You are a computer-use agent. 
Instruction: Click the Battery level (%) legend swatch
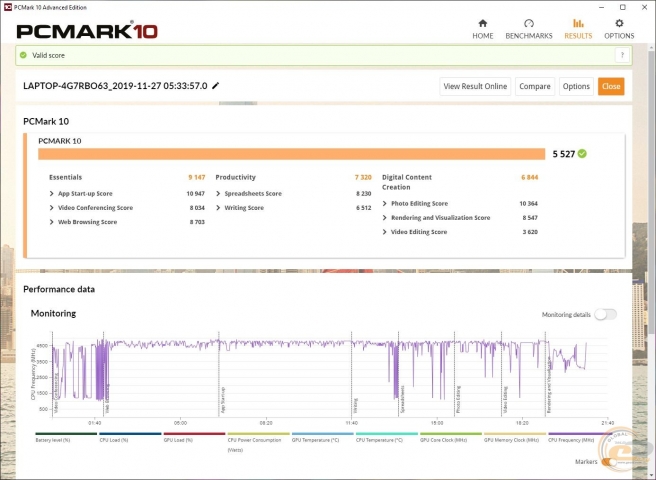[66, 434]
